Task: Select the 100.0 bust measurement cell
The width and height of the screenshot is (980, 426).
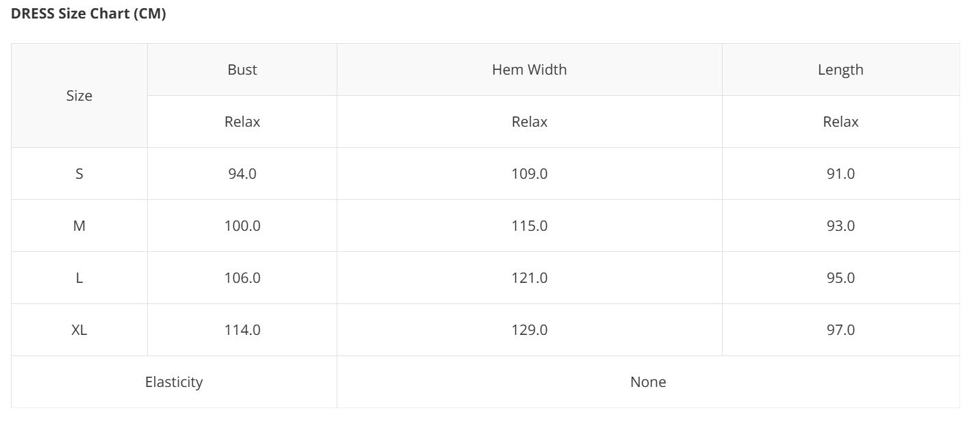Action: [x=242, y=226]
